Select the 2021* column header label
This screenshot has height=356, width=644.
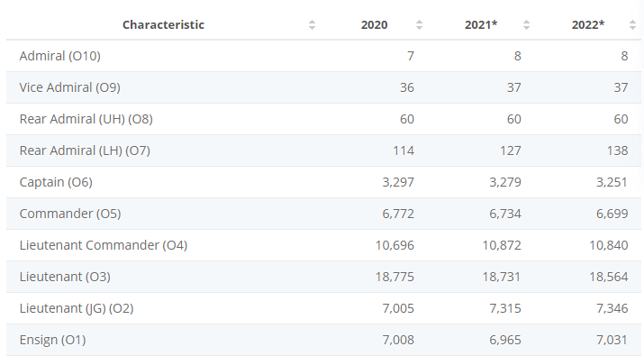pos(481,24)
